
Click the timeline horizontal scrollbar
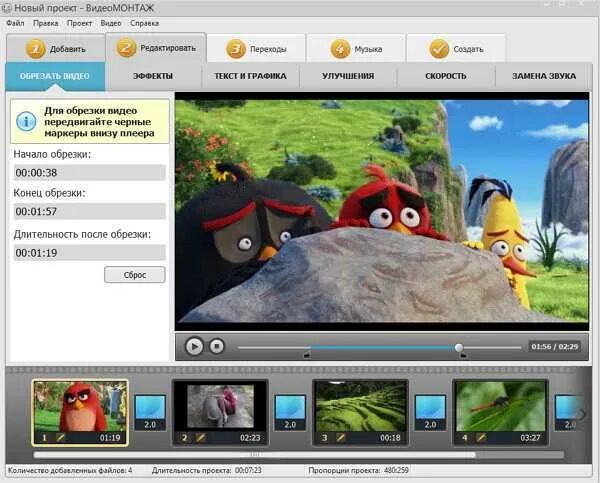(x=254, y=455)
